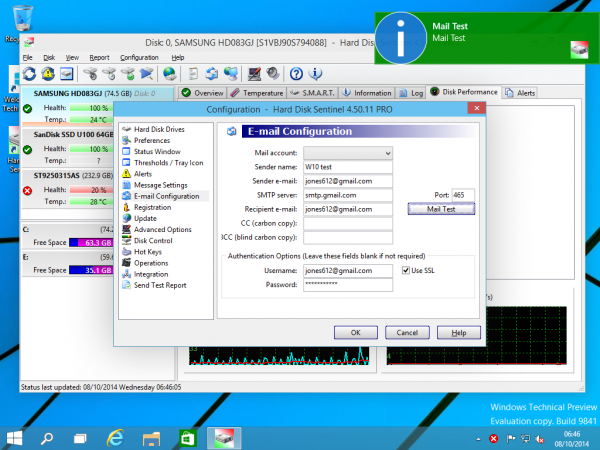Image resolution: width=600 pixels, height=450 pixels.
Task: Click the hard disk drive toolbar icon
Action: tap(67, 73)
